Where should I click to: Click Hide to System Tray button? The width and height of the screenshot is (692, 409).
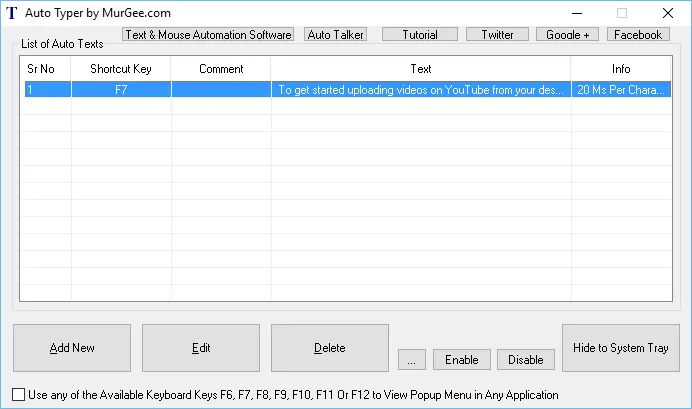point(620,348)
